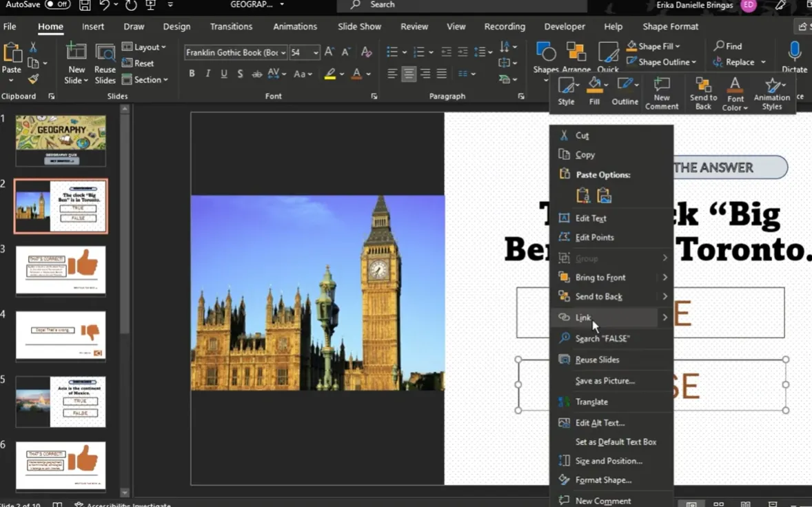Click the New Slide icon
This screenshot has width=812, height=507.
point(76,54)
